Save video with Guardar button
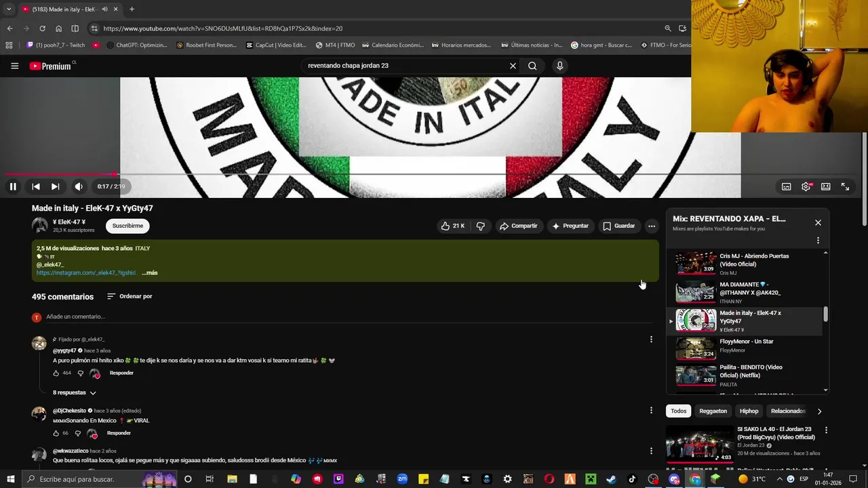This screenshot has height=488, width=868. [619, 226]
